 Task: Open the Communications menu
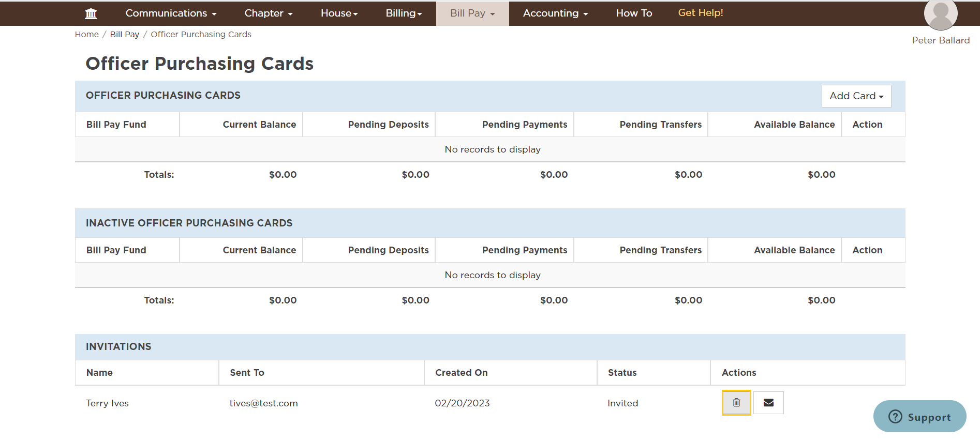point(171,13)
